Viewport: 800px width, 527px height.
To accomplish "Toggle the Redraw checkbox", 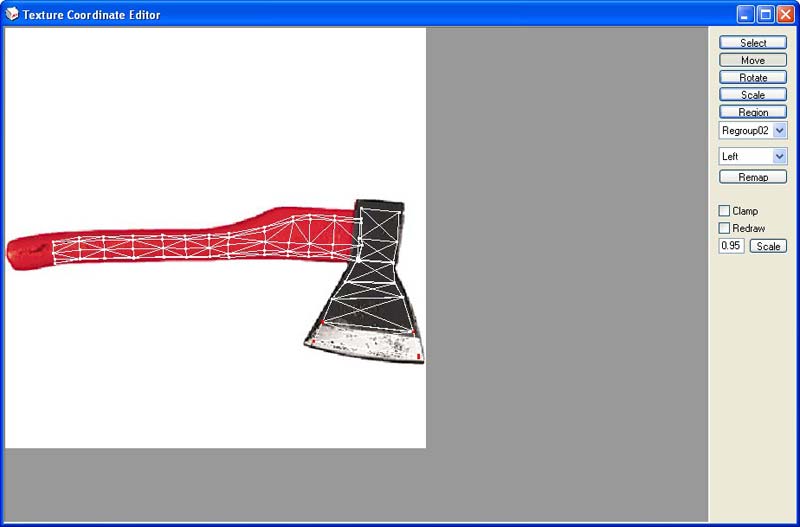I will click(724, 228).
